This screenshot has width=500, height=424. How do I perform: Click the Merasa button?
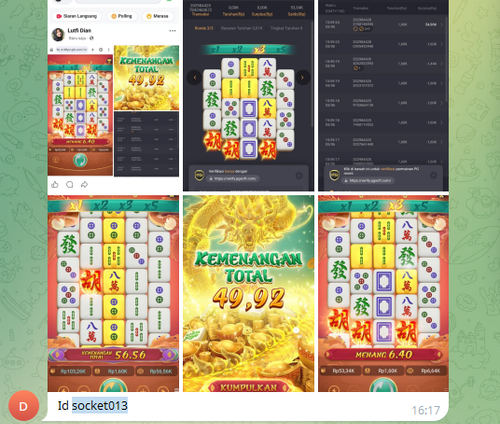tap(157, 16)
